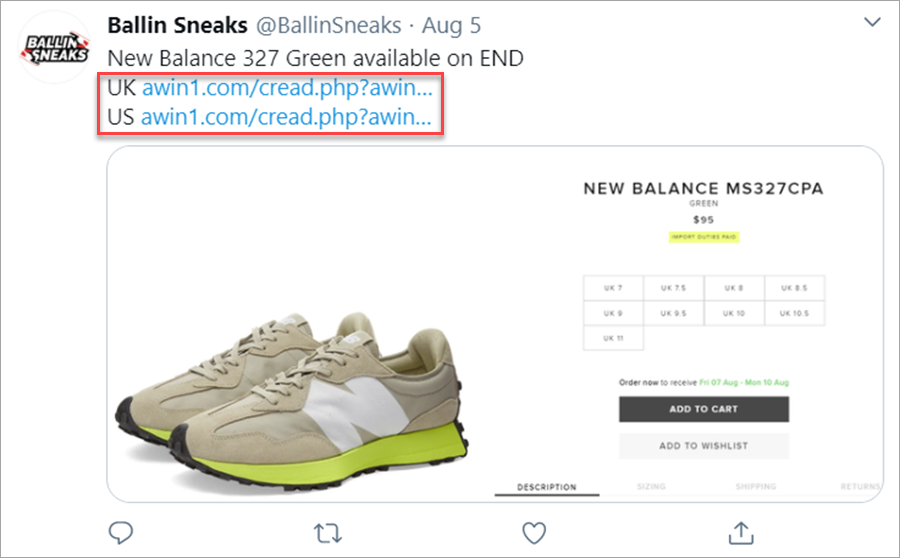Open the US awin1.com link
The width and height of the screenshot is (900, 558).
point(286,116)
